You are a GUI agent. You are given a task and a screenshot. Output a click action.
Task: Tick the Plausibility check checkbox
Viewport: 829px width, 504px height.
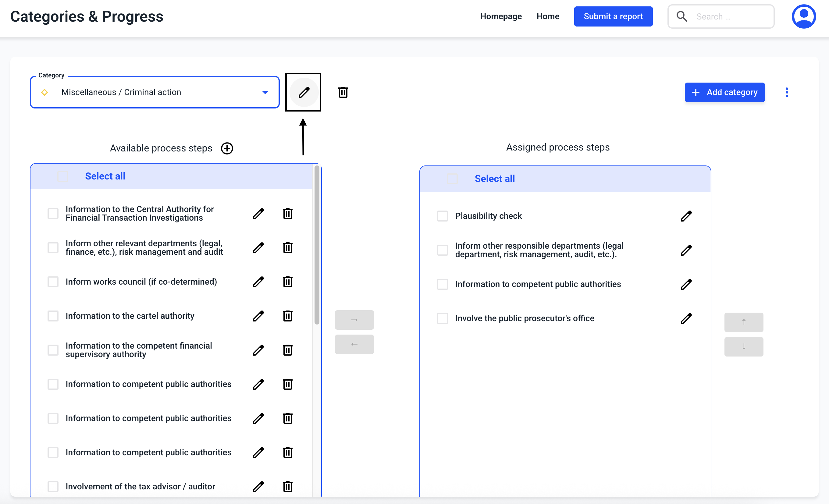coord(442,216)
